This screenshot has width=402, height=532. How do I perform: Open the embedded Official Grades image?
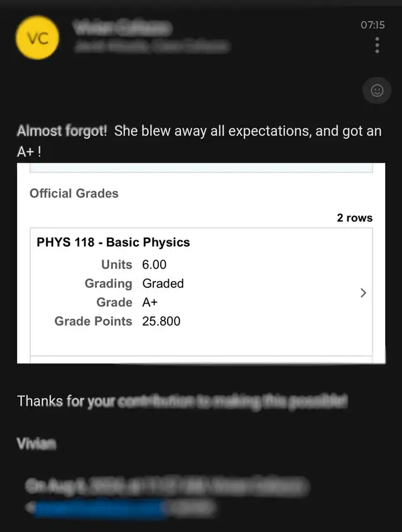202,263
